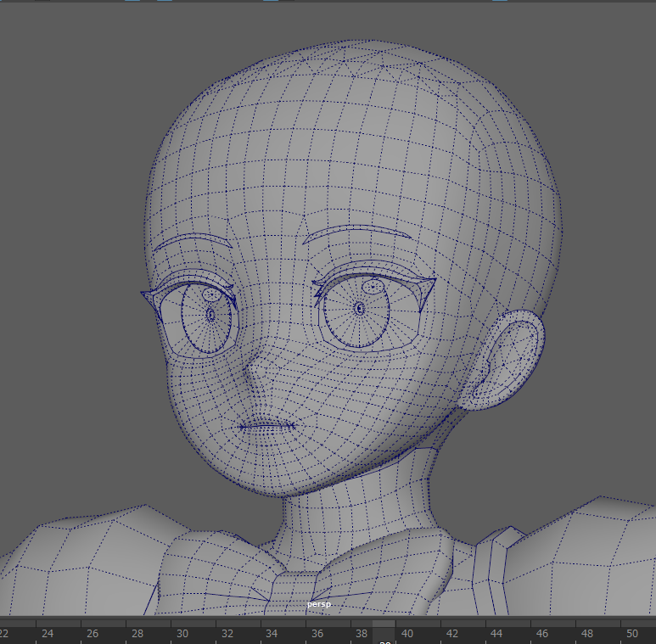Click the persp camera label in viewport
The width and height of the screenshot is (656, 644).
[319, 604]
